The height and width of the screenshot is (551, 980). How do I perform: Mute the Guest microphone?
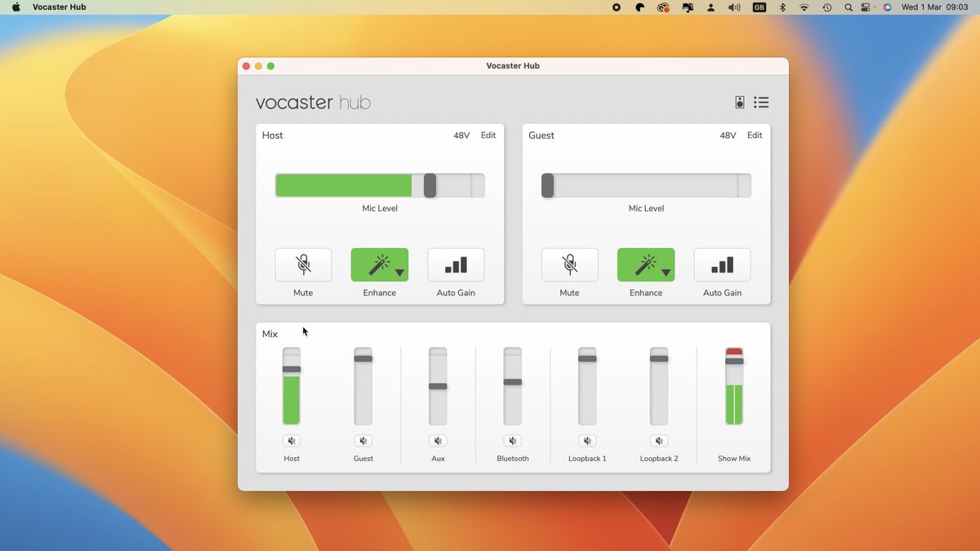[x=569, y=264]
